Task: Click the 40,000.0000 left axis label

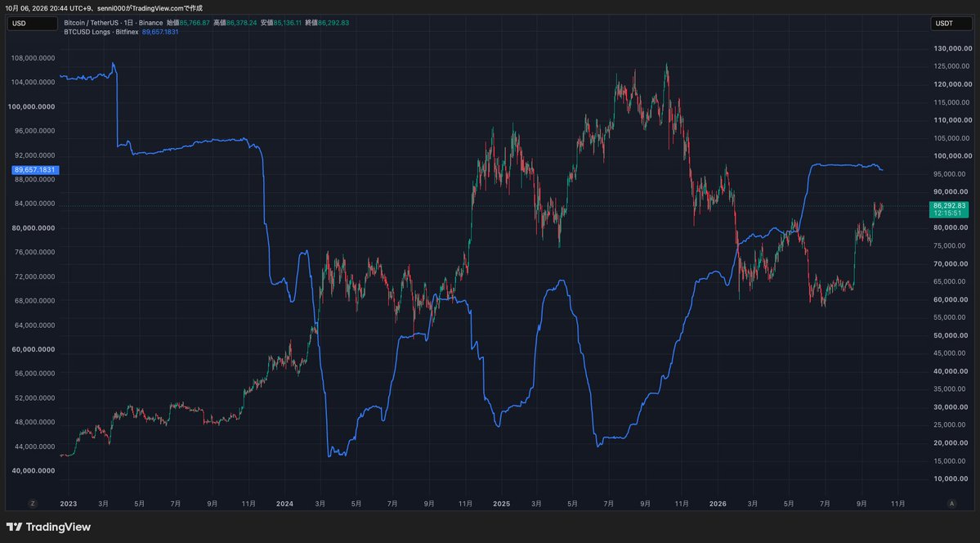Action: (x=34, y=471)
